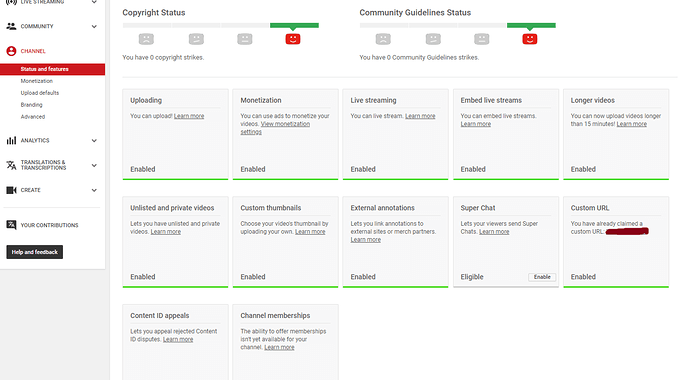The image size is (690, 380).
Task: Open Learn more in Channel memberships card
Action: [x=279, y=347]
